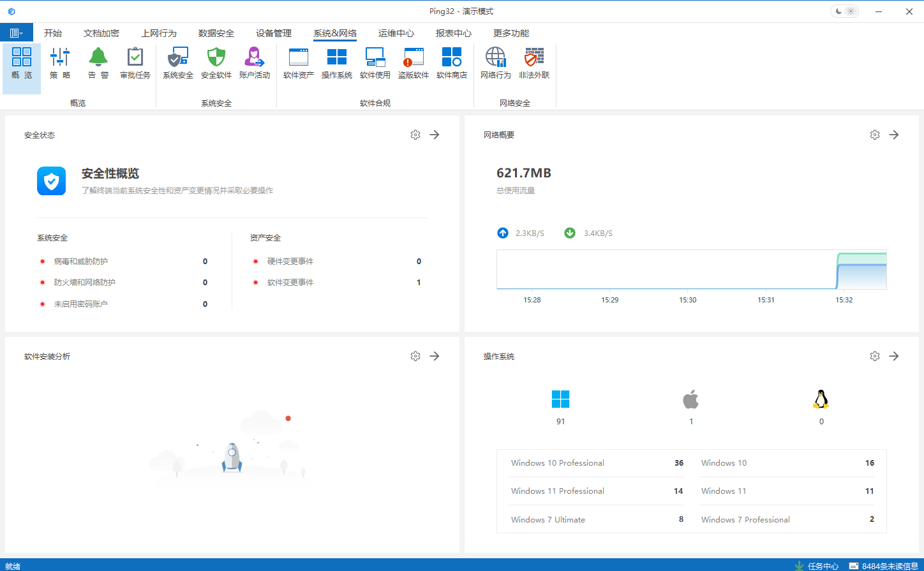
Task: Select the 系统安全 shield icon
Action: click(x=178, y=63)
